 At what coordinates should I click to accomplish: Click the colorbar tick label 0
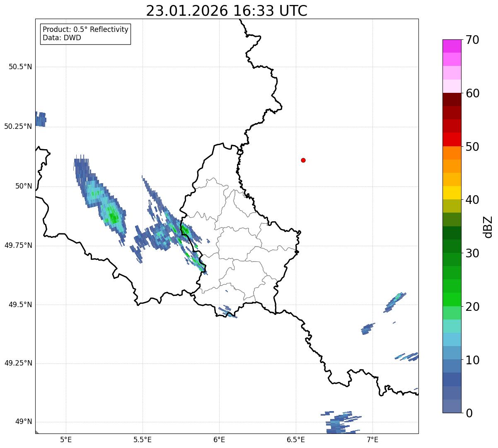click(469, 413)
